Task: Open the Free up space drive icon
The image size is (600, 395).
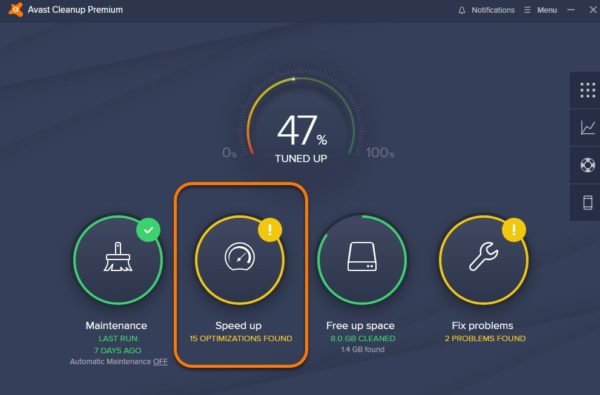Action: point(362,257)
